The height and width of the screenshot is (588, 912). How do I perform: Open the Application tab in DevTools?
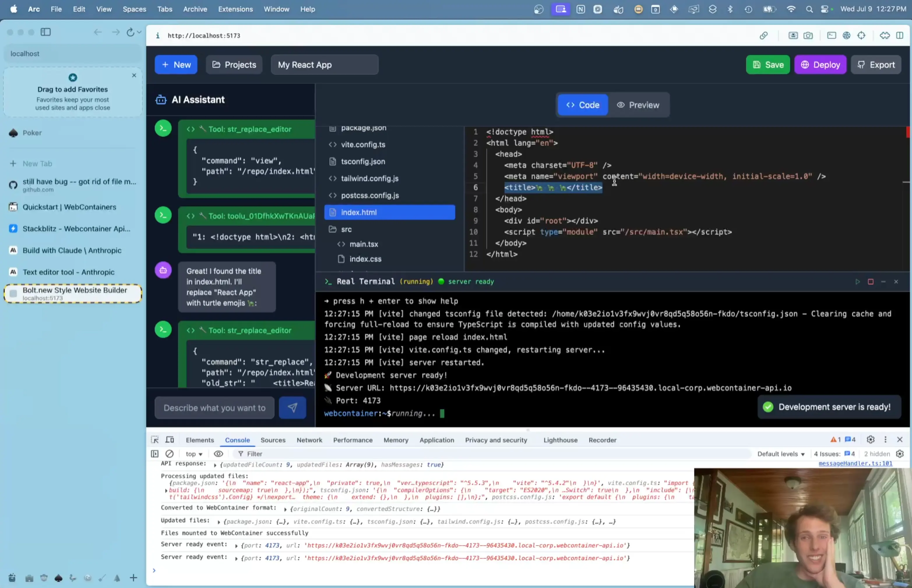point(437,440)
